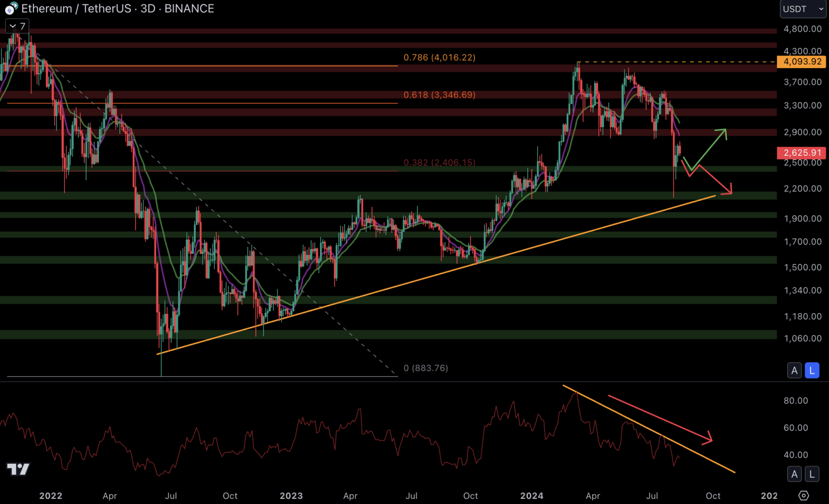829x504 pixels.
Task: Toggle auto scale (A) on RSI pane
Action: point(794,474)
